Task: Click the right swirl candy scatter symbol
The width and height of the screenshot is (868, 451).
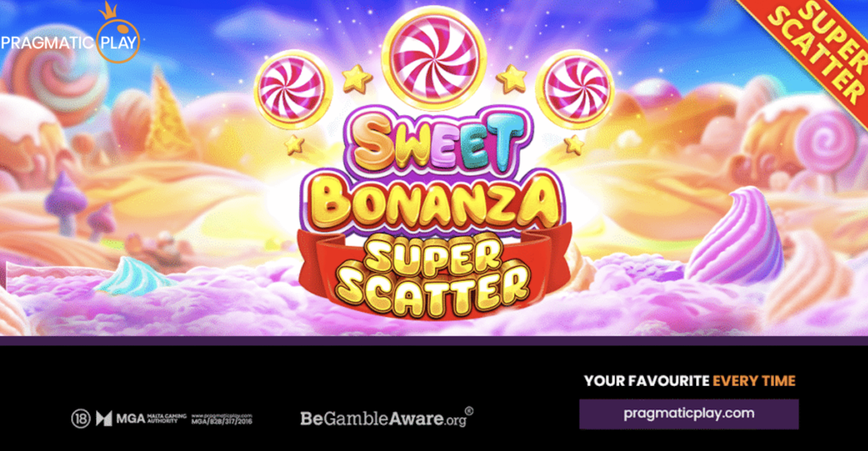Action: [575, 89]
